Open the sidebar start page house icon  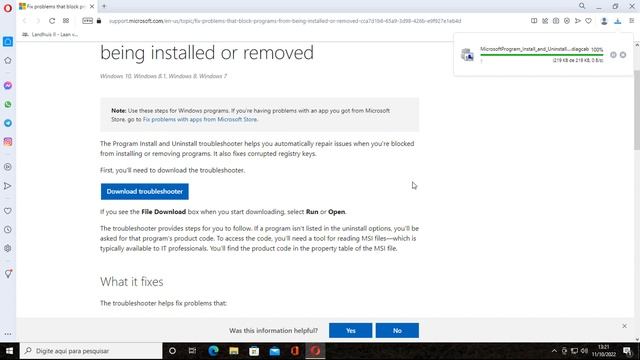pyautogui.click(x=8, y=60)
